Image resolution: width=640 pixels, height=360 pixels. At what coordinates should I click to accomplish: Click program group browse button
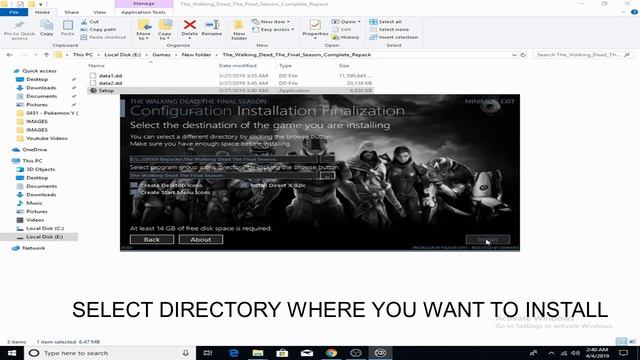click(x=327, y=176)
